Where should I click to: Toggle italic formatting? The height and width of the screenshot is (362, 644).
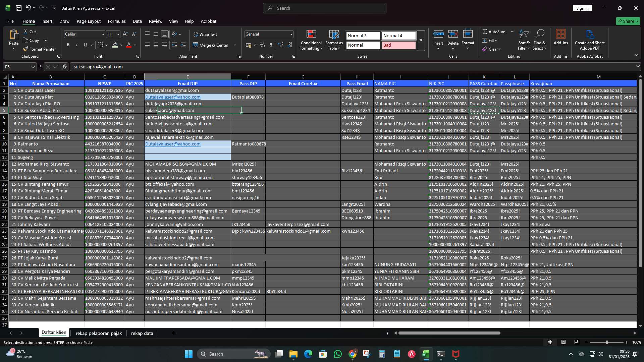click(76, 45)
